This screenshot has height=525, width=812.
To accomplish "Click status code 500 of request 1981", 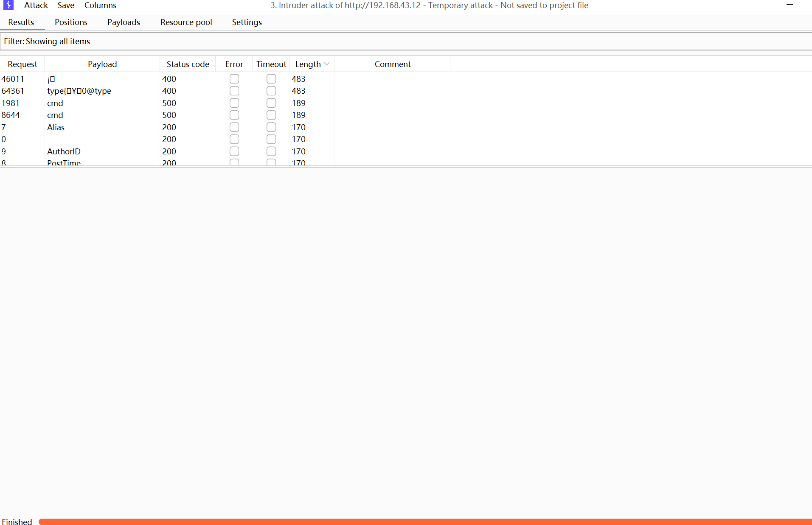I will click(x=169, y=103).
